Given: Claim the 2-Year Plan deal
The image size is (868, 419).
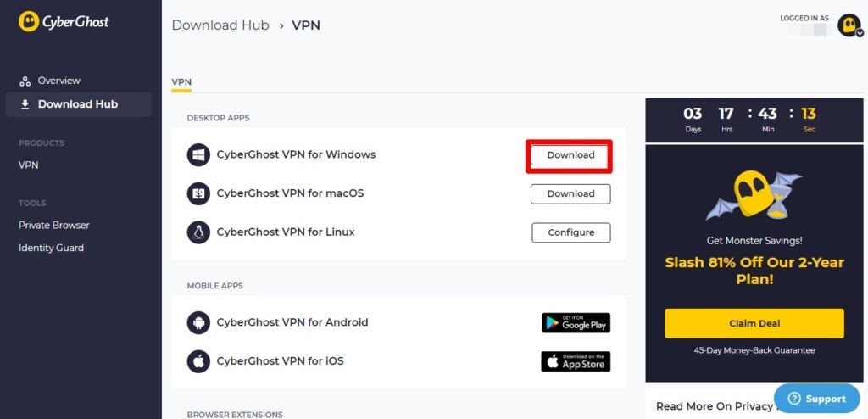Looking at the screenshot, I should [754, 324].
